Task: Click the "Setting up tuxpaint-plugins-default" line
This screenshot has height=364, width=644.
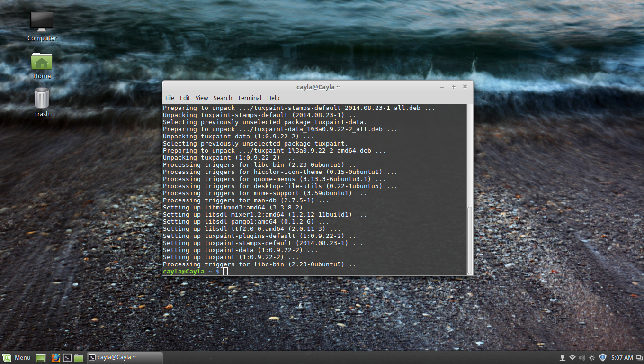Action: pos(261,236)
